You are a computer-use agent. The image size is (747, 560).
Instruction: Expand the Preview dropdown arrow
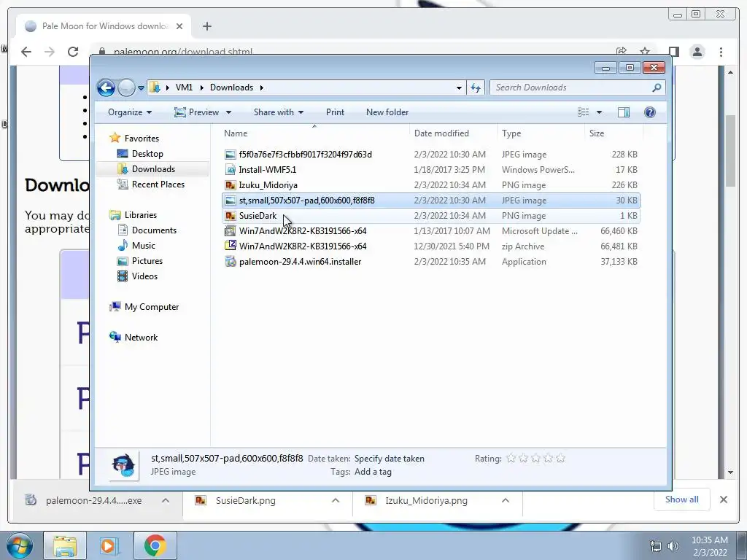pyautogui.click(x=228, y=112)
